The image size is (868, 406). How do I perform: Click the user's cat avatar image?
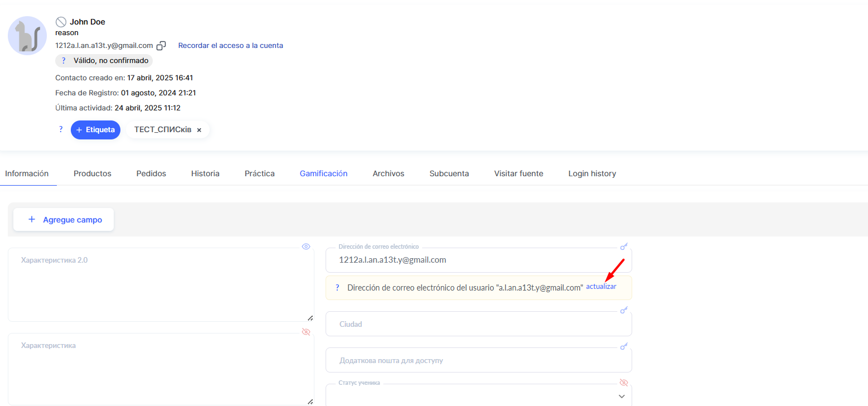27,36
